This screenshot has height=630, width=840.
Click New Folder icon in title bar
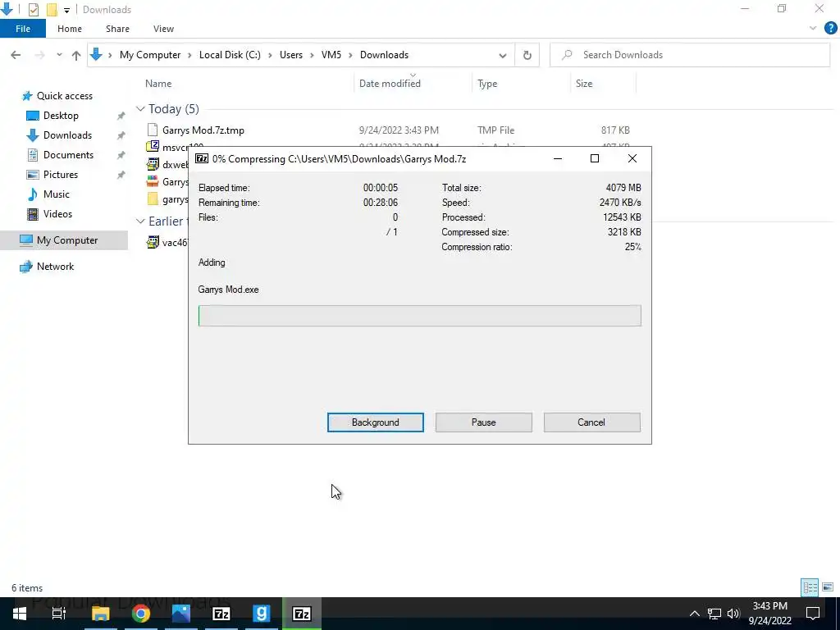pos(52,9)
